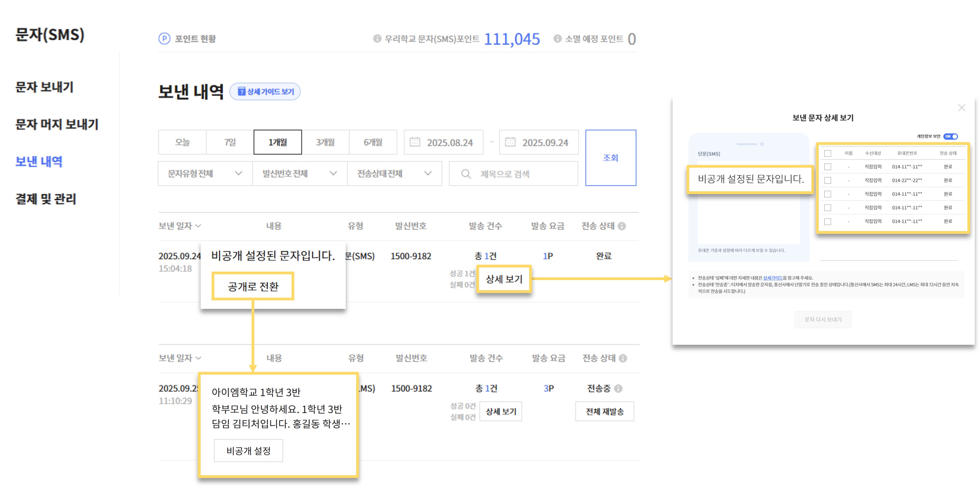Click the point status P icon
Screen dimensions: 980x487
coord(164,38)
